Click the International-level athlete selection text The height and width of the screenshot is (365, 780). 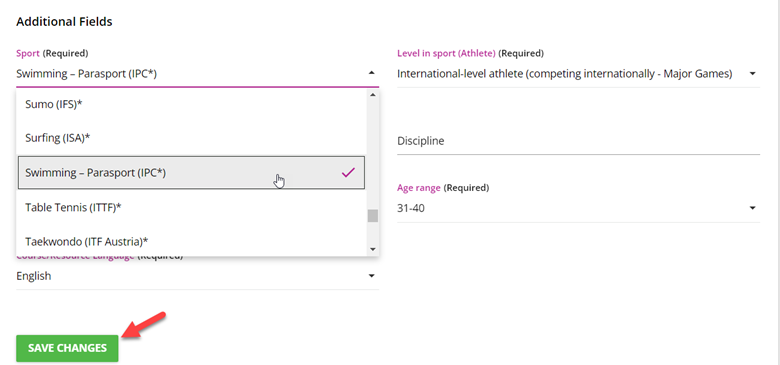[x=565, y=74]
